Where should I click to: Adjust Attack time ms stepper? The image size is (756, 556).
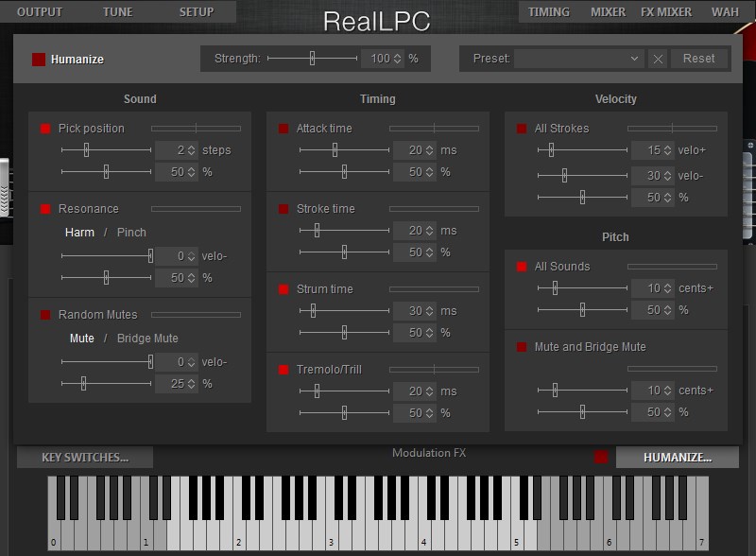coord(430,150)
